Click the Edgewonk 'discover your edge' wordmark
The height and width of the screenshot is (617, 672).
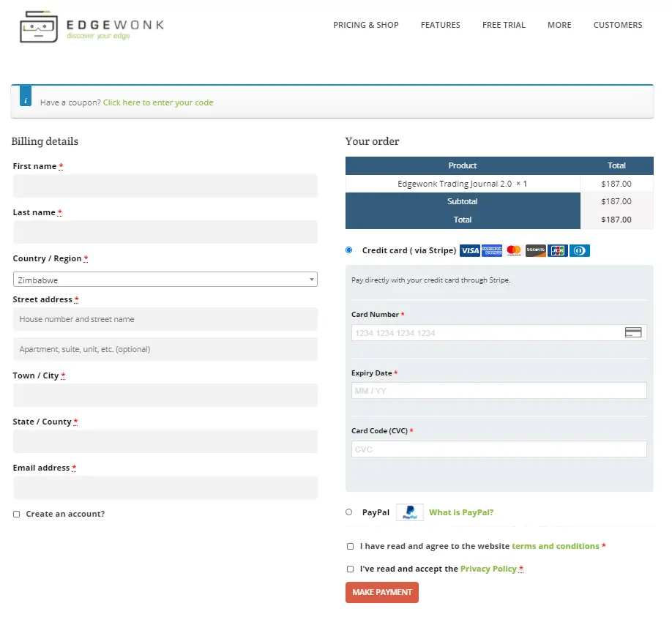pos(115,29)
